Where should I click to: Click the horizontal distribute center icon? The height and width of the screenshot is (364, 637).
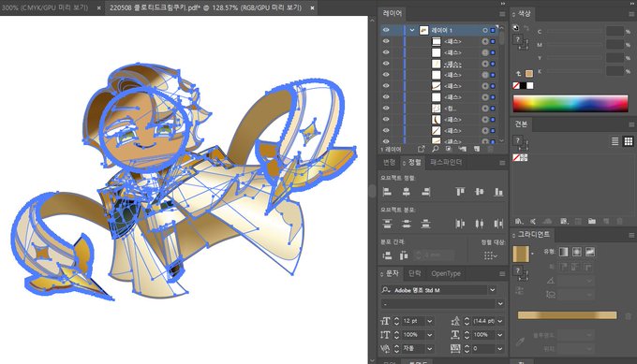click(x=480, y=224)
